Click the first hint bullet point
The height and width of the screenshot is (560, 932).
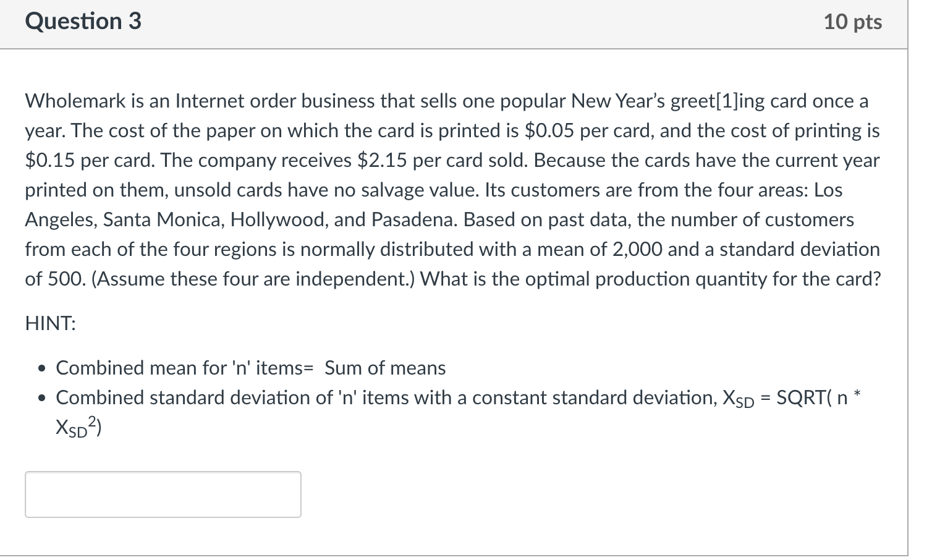click(250, 368)
